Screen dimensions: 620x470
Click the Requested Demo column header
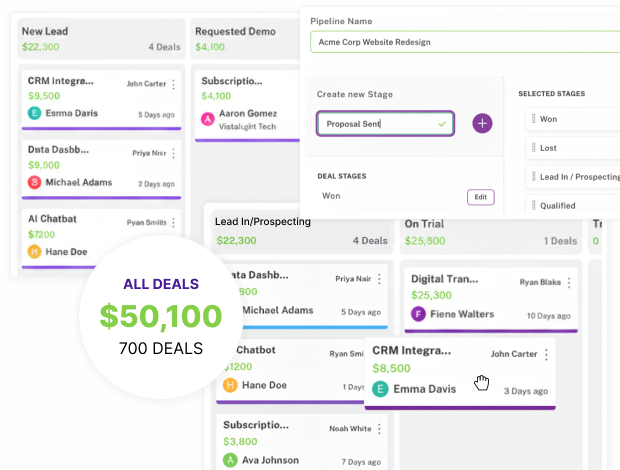(245, 39)
